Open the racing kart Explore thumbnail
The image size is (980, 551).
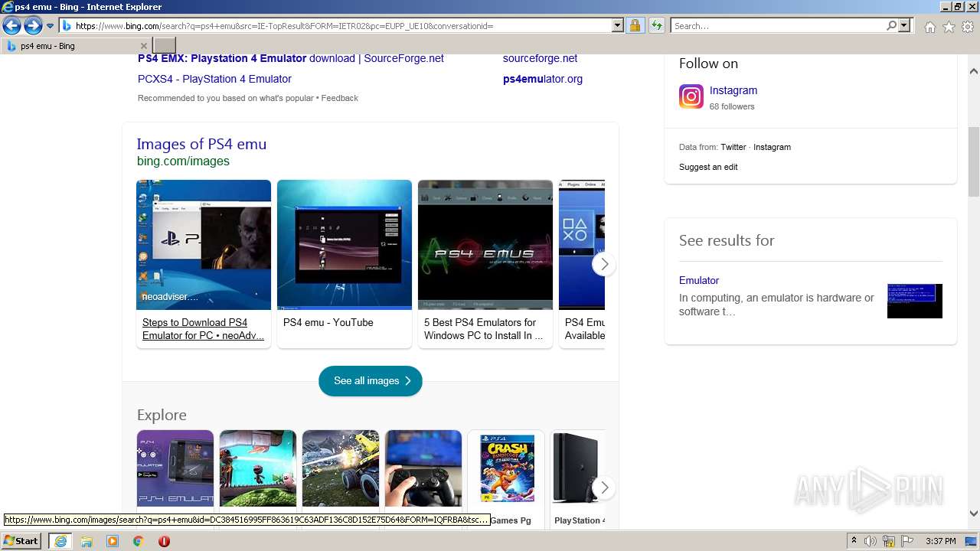pyautogui.click(x=341, y=468)
